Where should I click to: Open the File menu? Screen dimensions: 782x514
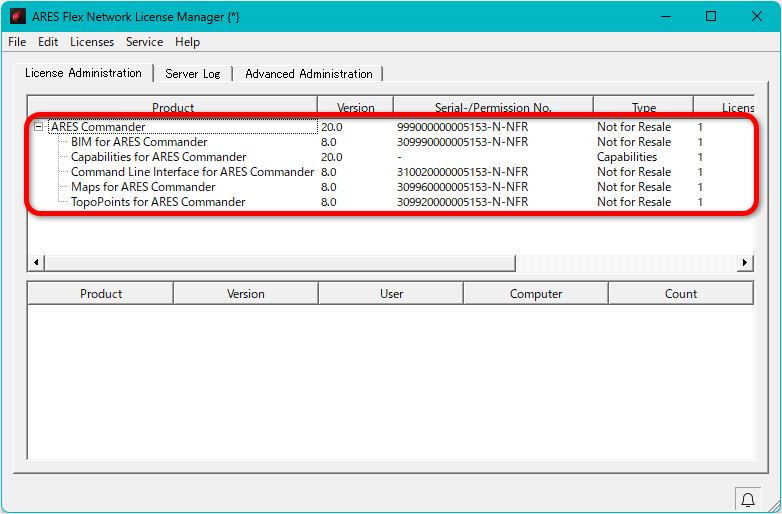tap(17, 42)
